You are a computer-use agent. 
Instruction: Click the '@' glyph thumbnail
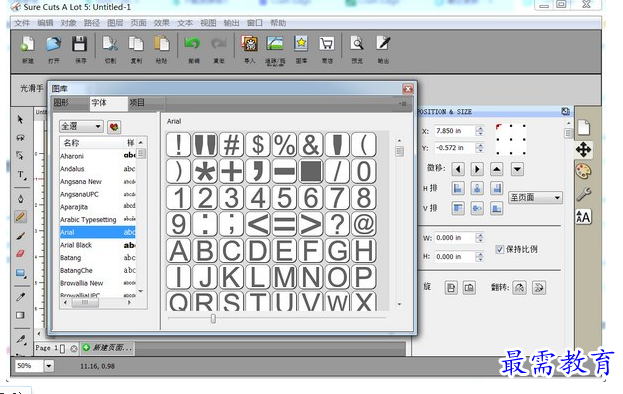coord(364,224)
